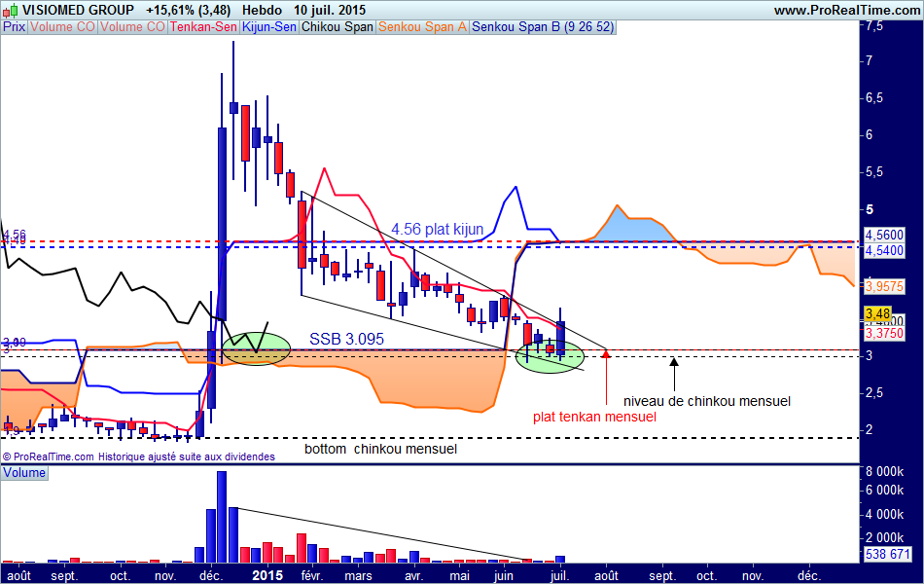Open the www.ProRealTime.com link
Image resolution: width=924 pixels, height=584 pixels.
point(847,10)
